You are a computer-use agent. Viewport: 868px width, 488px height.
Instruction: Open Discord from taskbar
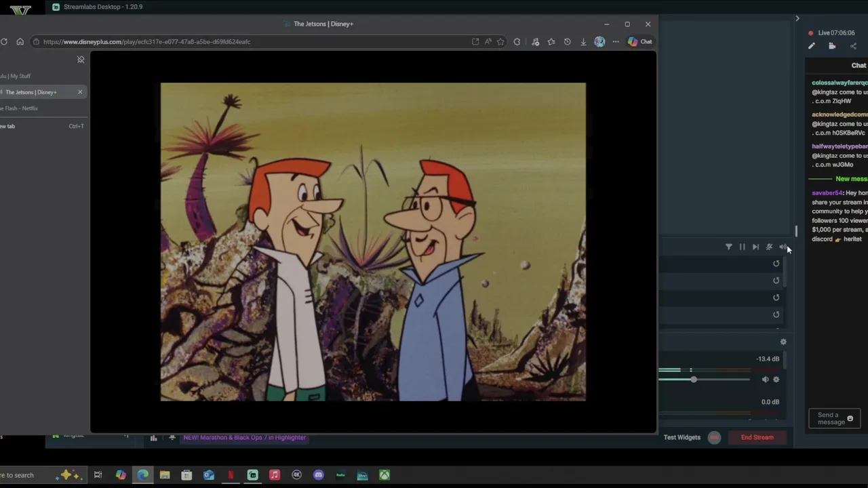pyautogui.click(x=319, y=475)
